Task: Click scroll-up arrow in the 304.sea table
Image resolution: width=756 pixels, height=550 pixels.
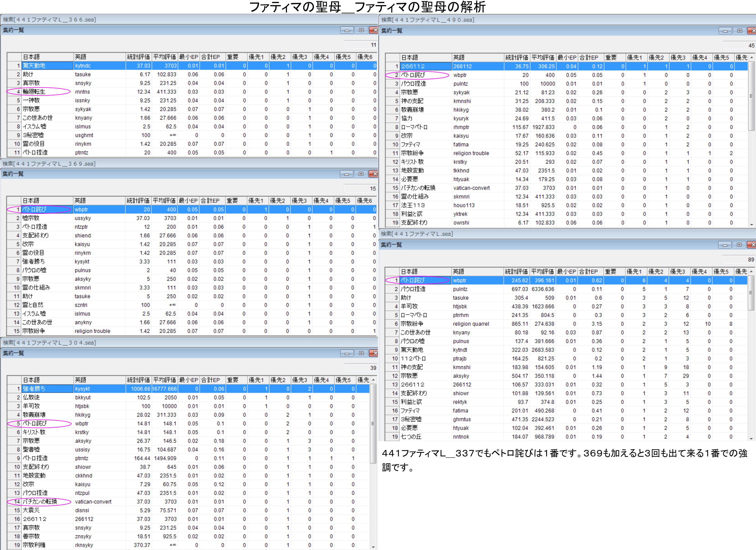Action: 373,380
